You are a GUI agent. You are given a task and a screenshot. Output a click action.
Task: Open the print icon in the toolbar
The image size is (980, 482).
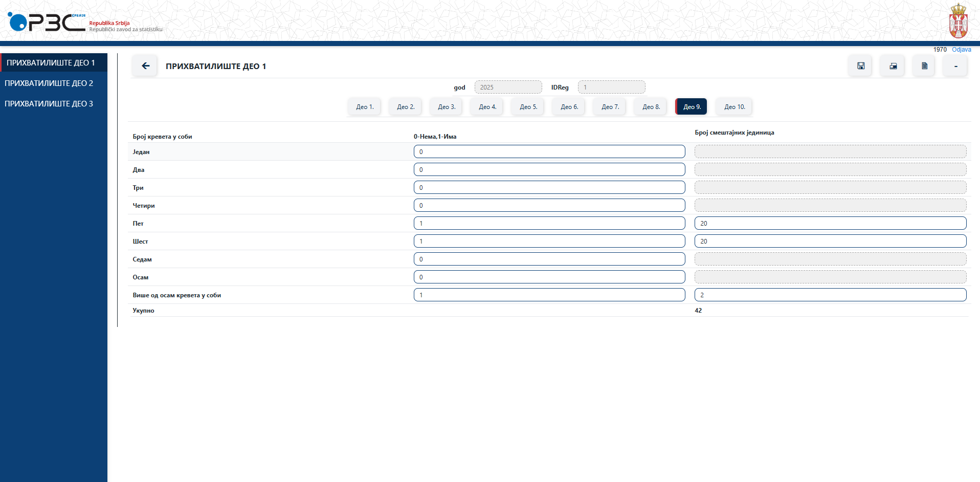click(892, 65)
